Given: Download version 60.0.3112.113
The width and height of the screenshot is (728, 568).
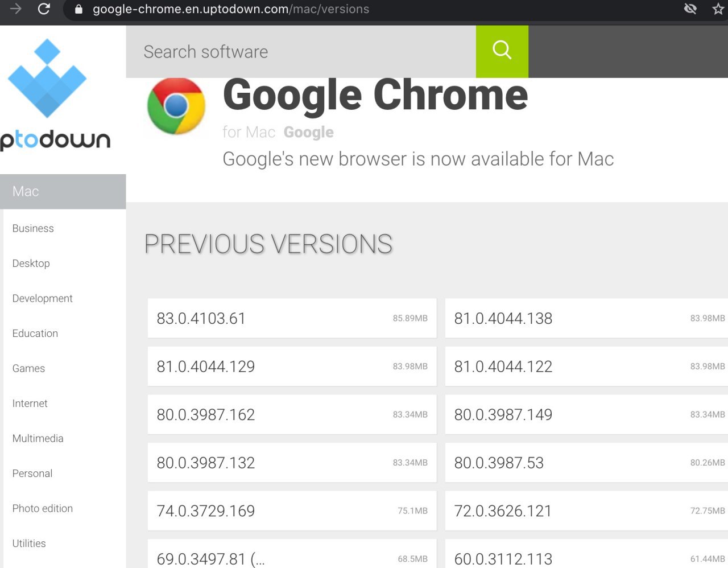Looking at the screenshot, I should coord(586,554).
